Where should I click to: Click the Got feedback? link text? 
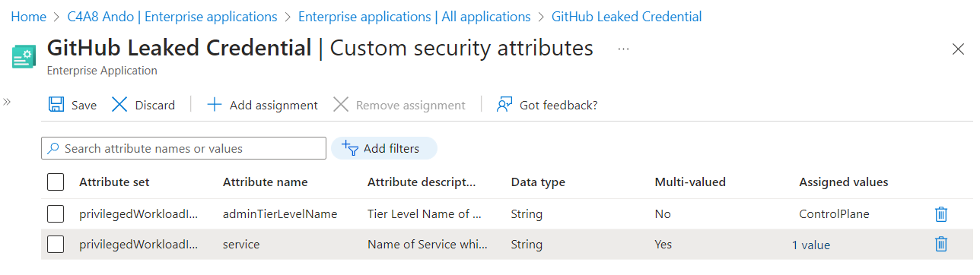click(x=558, y=106)
